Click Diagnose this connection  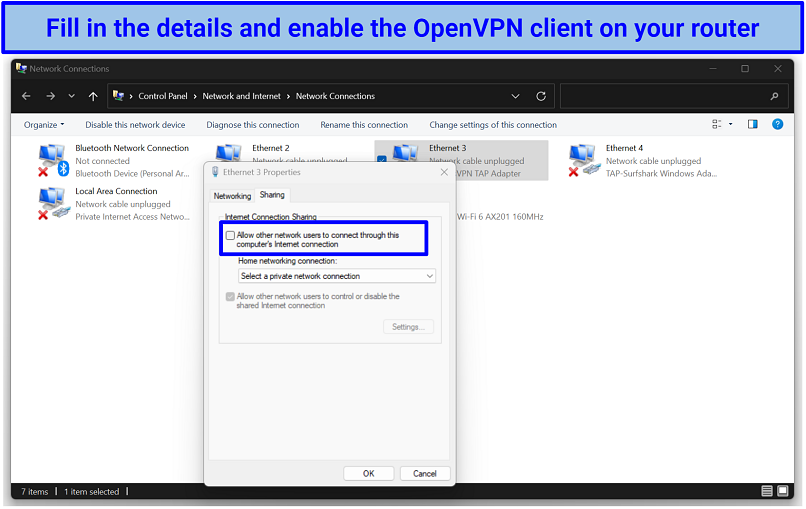[x=252, y=125]
